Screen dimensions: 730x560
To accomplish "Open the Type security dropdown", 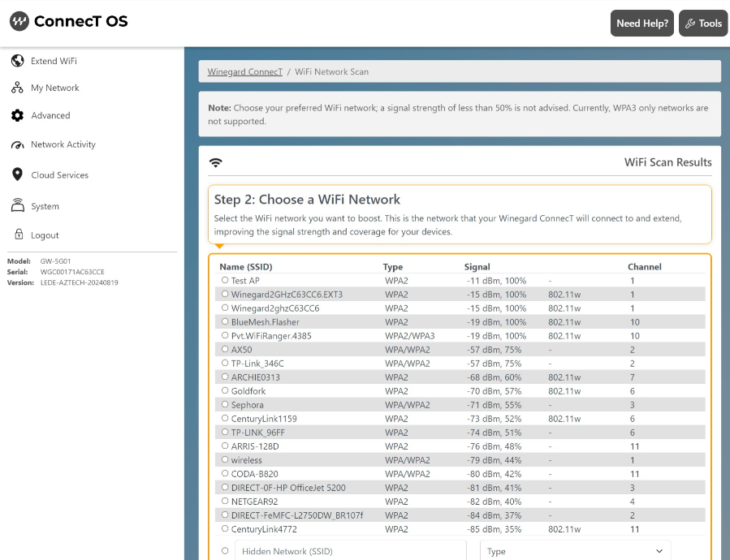I will click(x=574, y=550).
